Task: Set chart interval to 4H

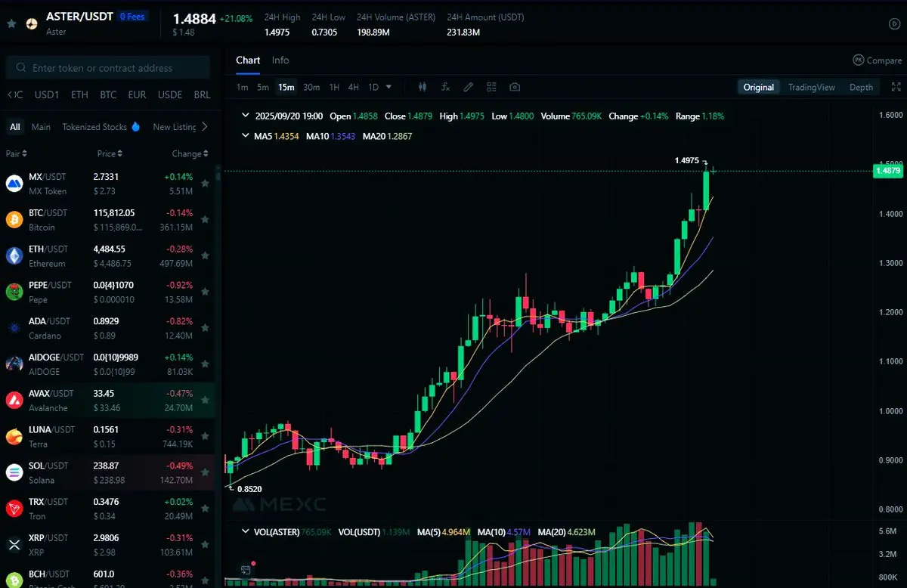Action: (353, 87)
